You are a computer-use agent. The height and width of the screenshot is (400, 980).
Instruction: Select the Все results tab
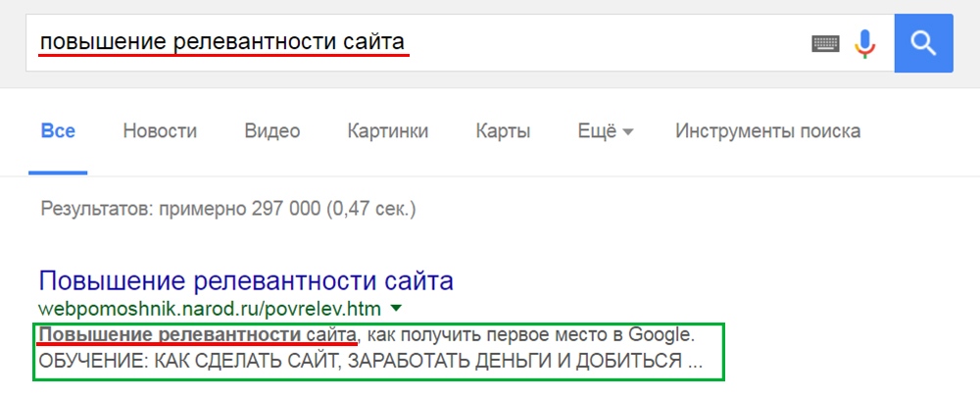pos(58,130)
